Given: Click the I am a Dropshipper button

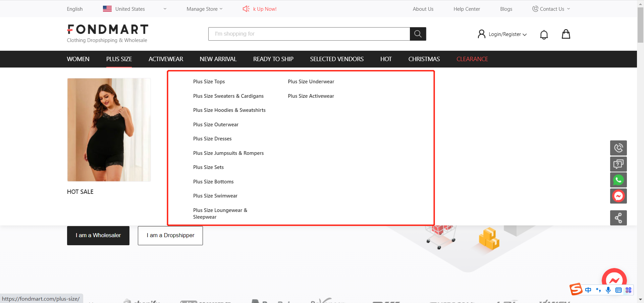Looking at the screenshot, I should coord(170,235).
